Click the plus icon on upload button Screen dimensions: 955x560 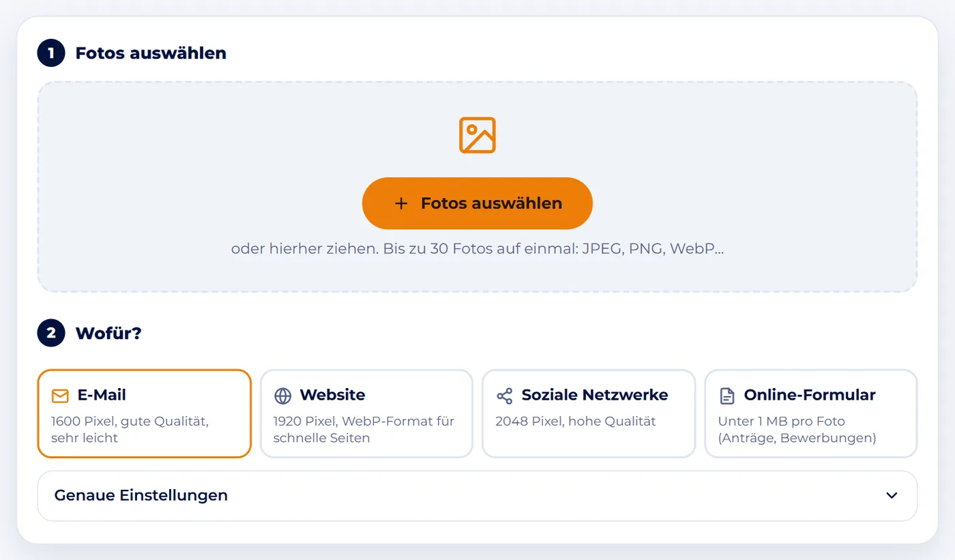[401, 203]
